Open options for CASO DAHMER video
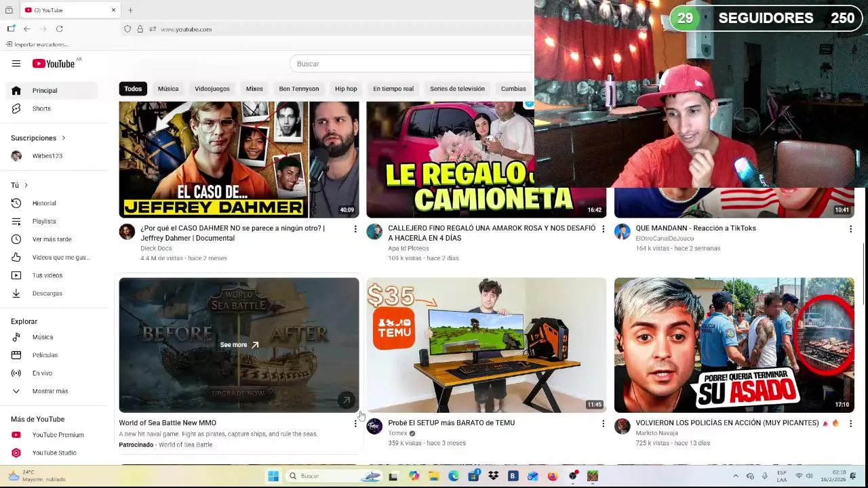The width and height of the screenshot is (868, 488). click(x=355, y=229)
